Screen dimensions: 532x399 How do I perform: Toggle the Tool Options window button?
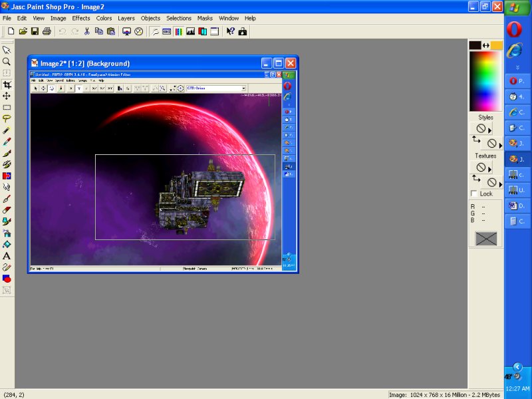pyautogui.click(x=167, y=31)
